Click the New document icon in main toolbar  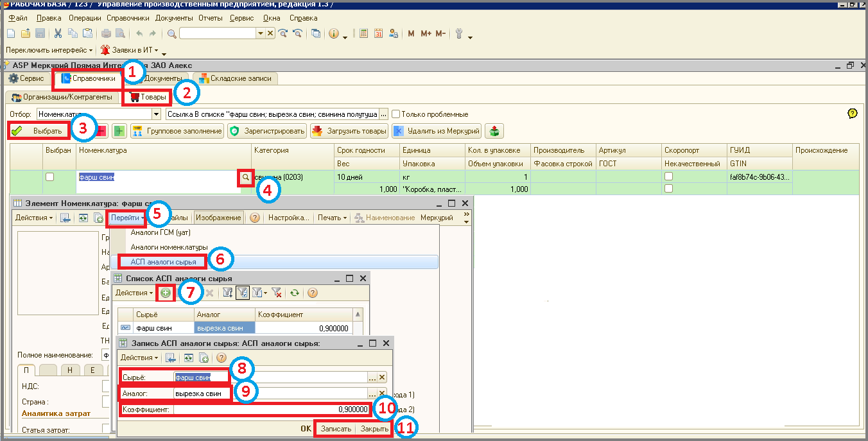10,33
